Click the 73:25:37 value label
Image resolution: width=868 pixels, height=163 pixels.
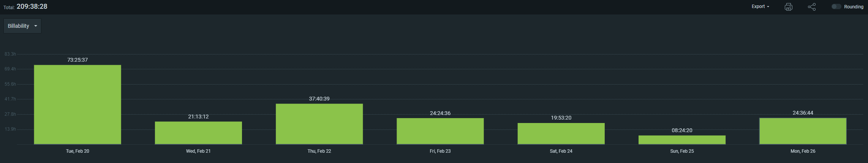[x=77, y=60]
